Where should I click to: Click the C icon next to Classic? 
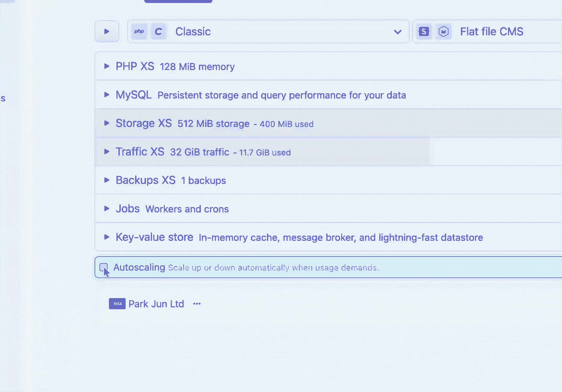point(159,31)
